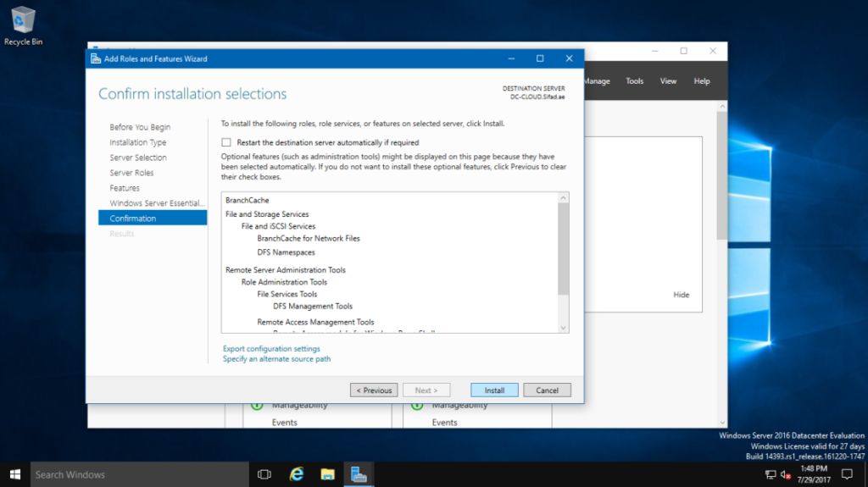The image size is (868, 487).
Task: Click the Install button
Action: click(x=494, y=390)
